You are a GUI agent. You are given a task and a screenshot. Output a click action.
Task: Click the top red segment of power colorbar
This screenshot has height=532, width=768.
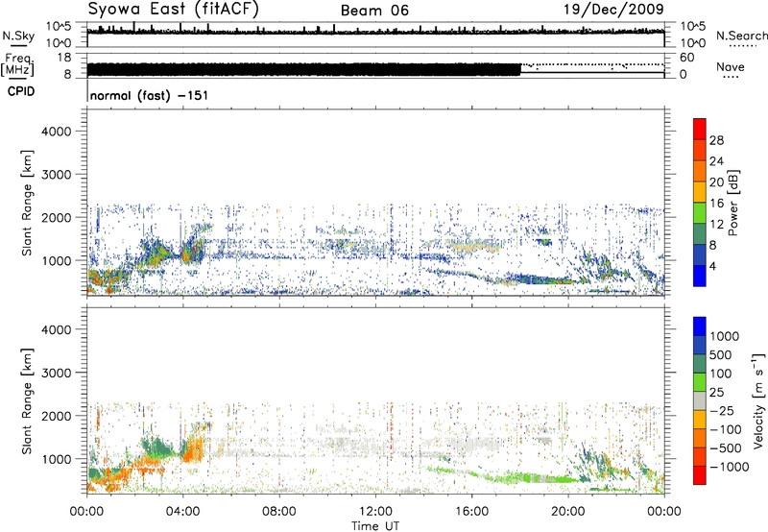coord(700,130)
